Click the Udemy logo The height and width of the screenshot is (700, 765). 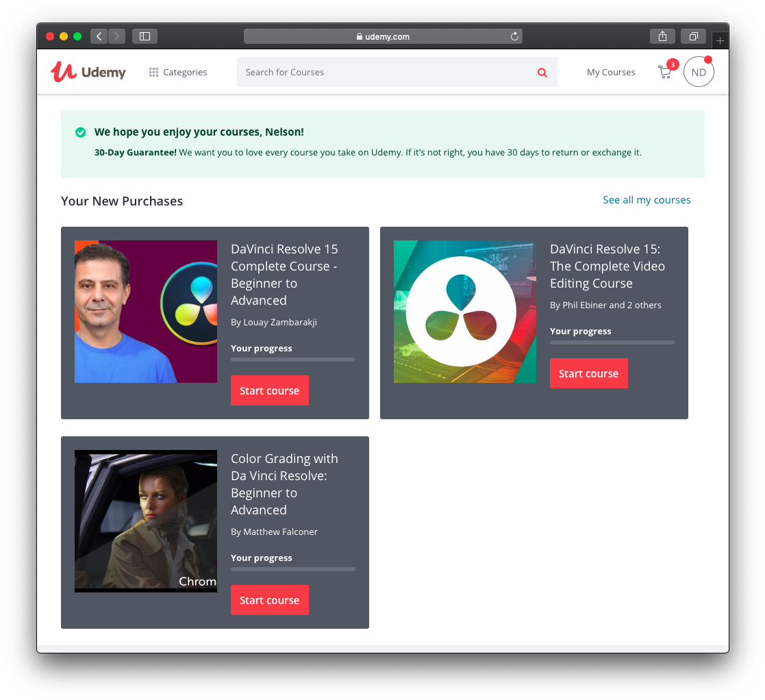coord(88,72)
